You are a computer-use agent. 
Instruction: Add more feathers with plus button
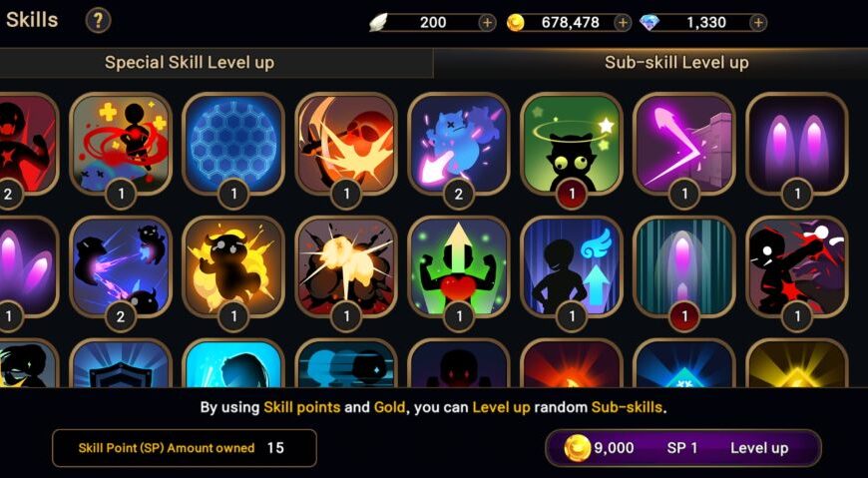click(x=487, y=23)
